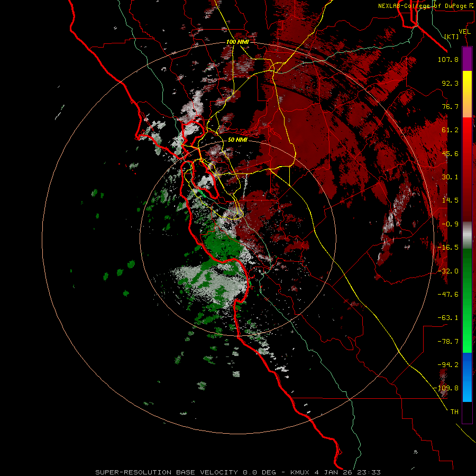Click the NEXLAB-College of DuPage label

point(426,6)
